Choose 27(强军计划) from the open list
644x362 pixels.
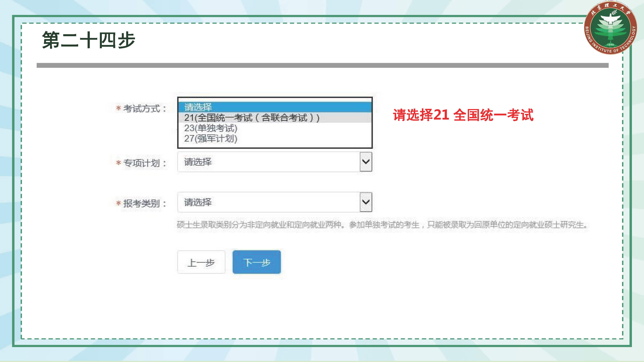click(x=210, y=138)
